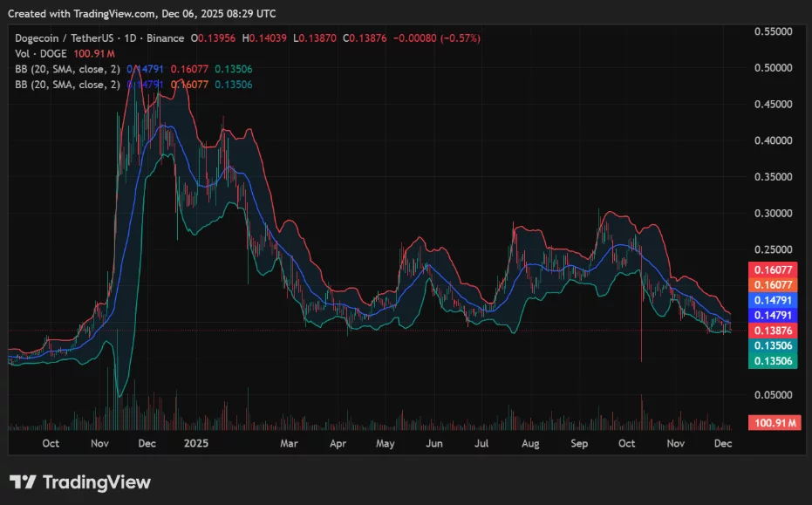This screenshot has height=505, width=812.
Task: Click the Oct label on the time axis
Action: click(x=51, y=443)
